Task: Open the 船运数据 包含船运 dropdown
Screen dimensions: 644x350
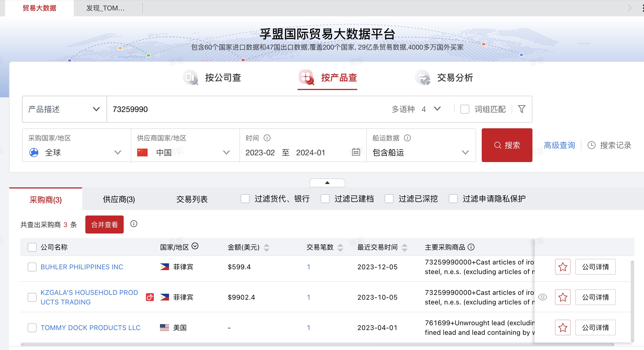Action: (x=421, y=152)
